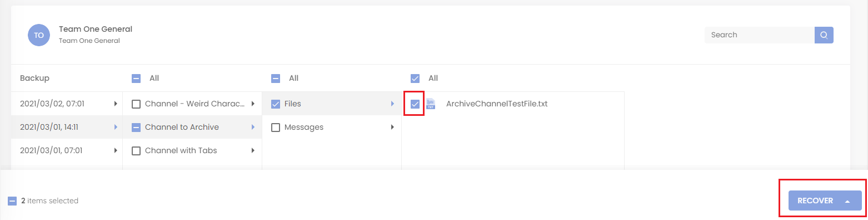The image size is (868, 220).
Task: Expand the Channel with Tabs arrow
Action: pyautogui.click(x=253, y=150)
